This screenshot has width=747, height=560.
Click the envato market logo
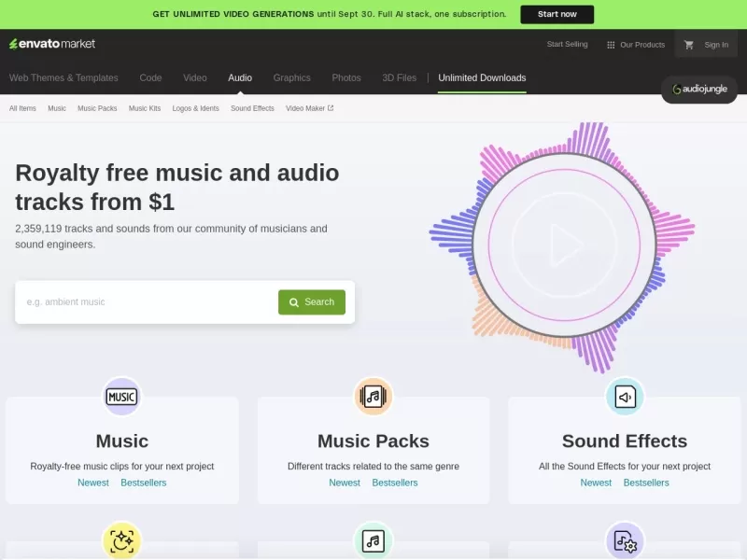point(51,43)
